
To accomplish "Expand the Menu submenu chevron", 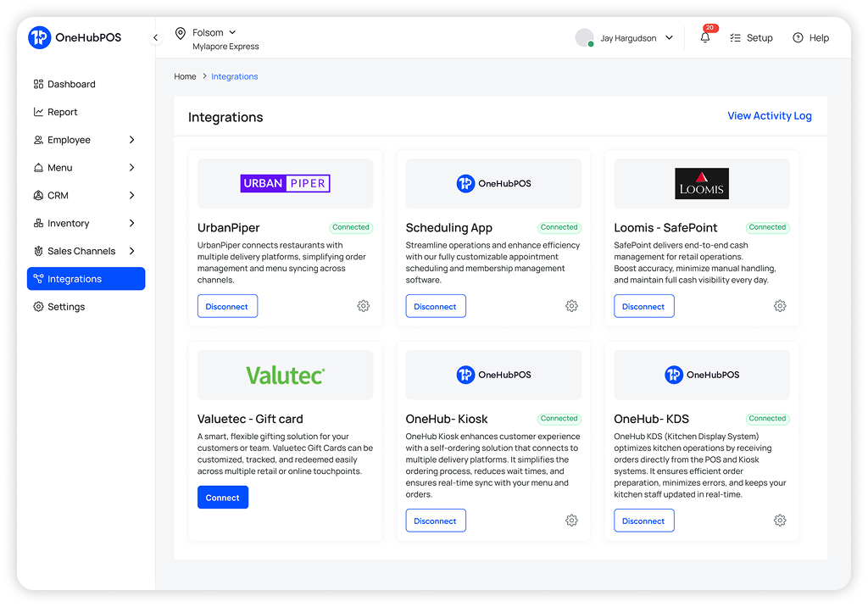I will (131, 167).
